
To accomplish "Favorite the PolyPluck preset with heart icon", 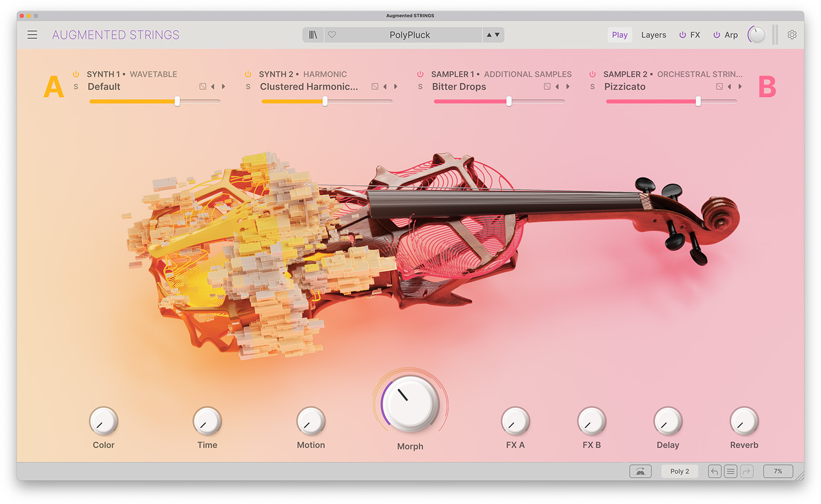I will click(x=332, y=35).
